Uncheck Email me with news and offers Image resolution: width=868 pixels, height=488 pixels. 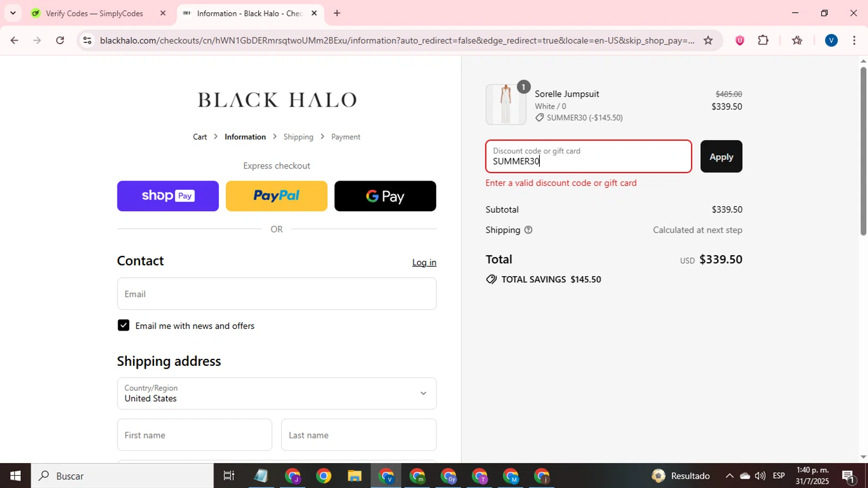coord(123,325)
